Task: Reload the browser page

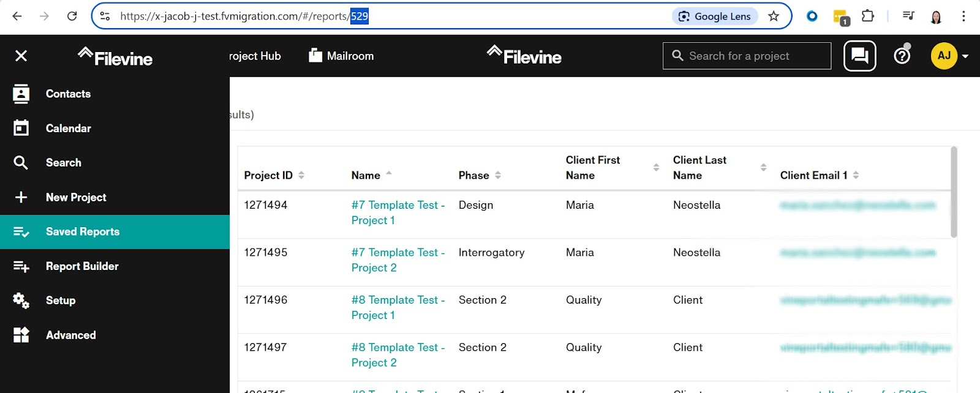Action: (x=72, y=17)
